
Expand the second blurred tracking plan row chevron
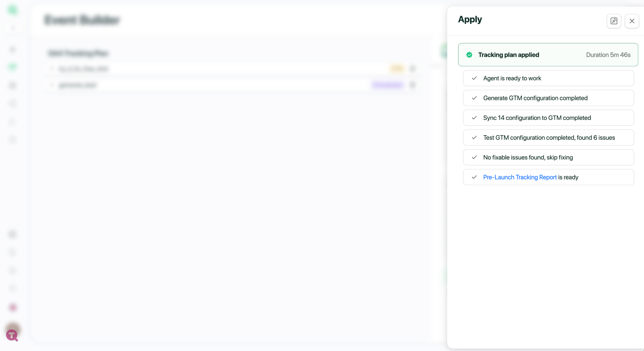point(52,85)
